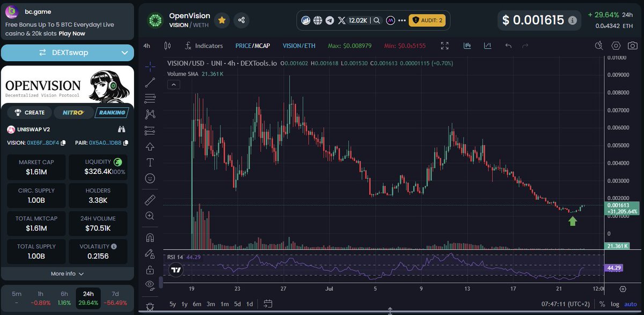Toggle the volume bars chart icon
This screenshot has height=315, width=644.
tap(487, 46)
